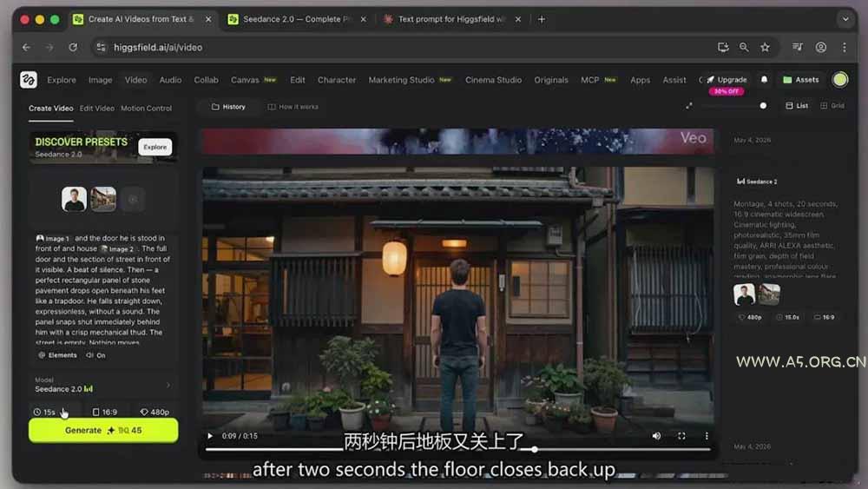
Task: Open Cinema Studio nav item
Action: point(493,80)
